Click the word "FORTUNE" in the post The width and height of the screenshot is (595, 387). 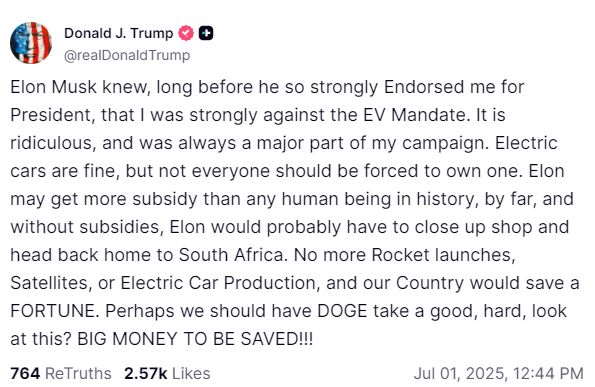(54, 311)
